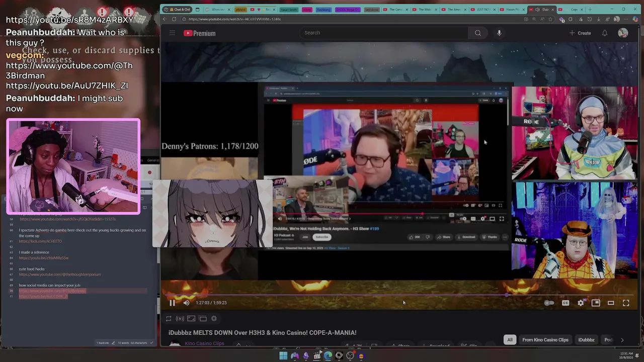Click the screenshot frame icon below the video
Image resolution: width=644 pixels, height=362 pixels.
(x=191, y=318)
